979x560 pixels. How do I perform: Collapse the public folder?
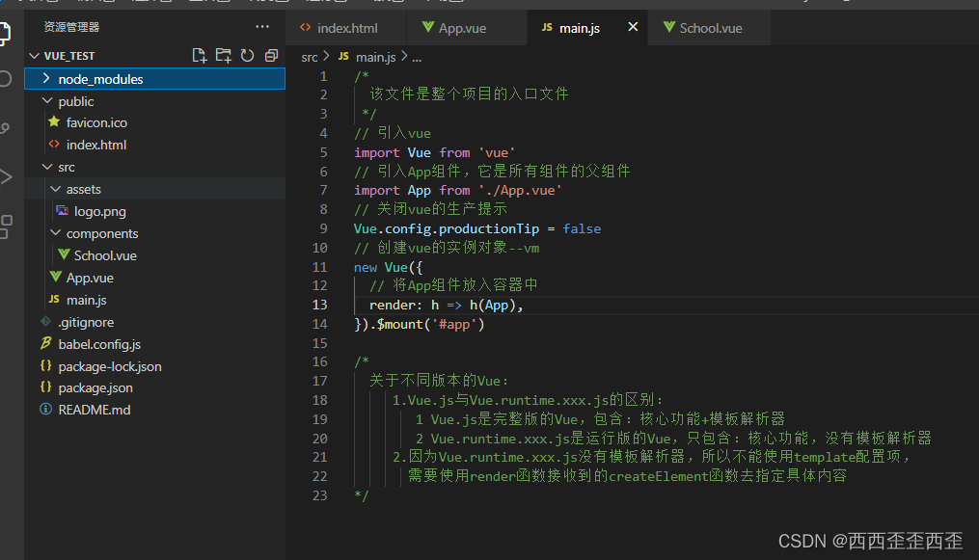point(45,101)
